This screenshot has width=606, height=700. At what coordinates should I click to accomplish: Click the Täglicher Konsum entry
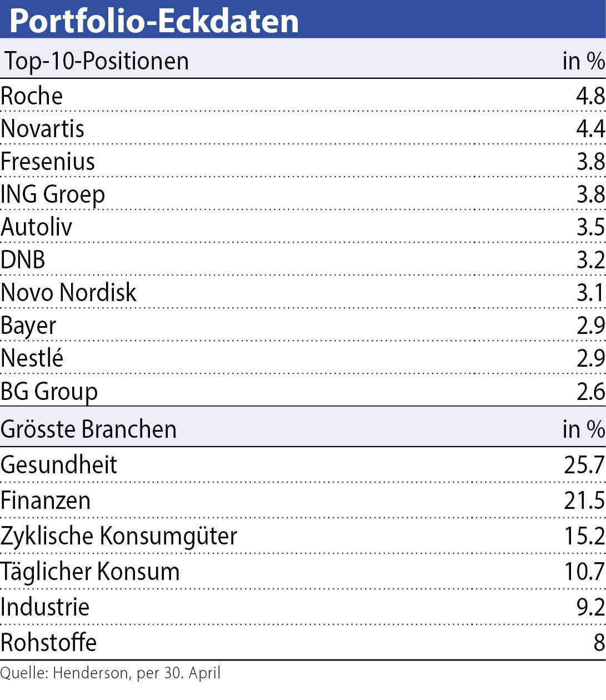90,572
